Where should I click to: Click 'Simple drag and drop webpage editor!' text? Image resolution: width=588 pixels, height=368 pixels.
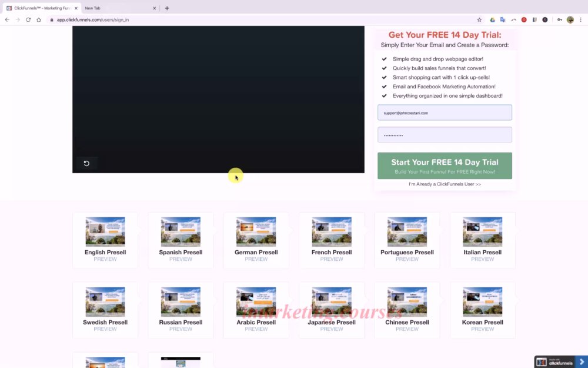[x=437, y=59]
